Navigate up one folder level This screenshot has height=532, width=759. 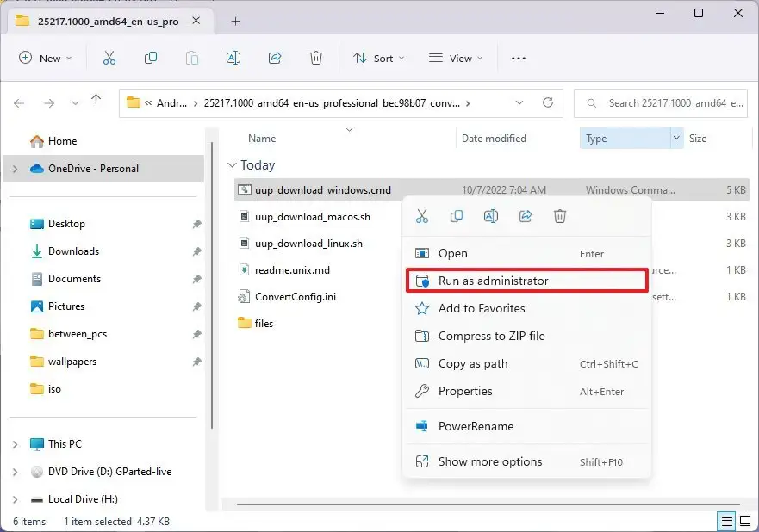tap(96, 100)
